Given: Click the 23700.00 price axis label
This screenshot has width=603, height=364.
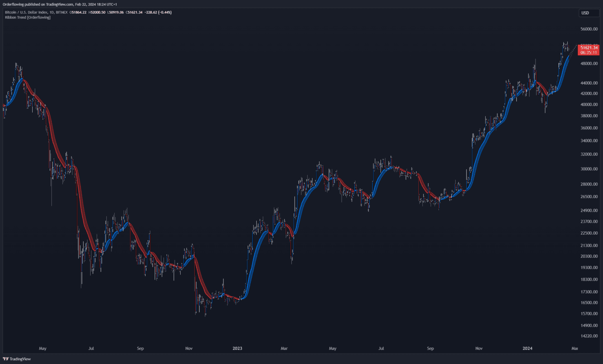Looking at the screenshot, I should pos(589,221).
